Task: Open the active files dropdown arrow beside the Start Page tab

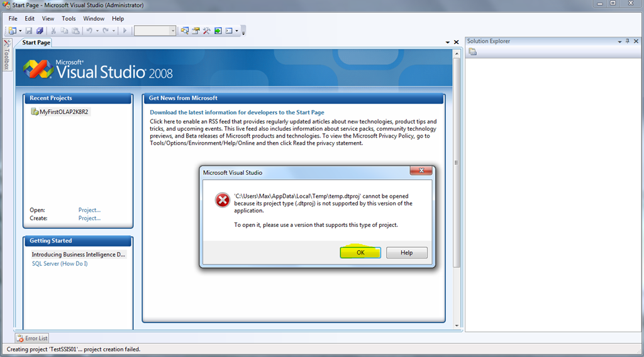Action: (448, 42)
